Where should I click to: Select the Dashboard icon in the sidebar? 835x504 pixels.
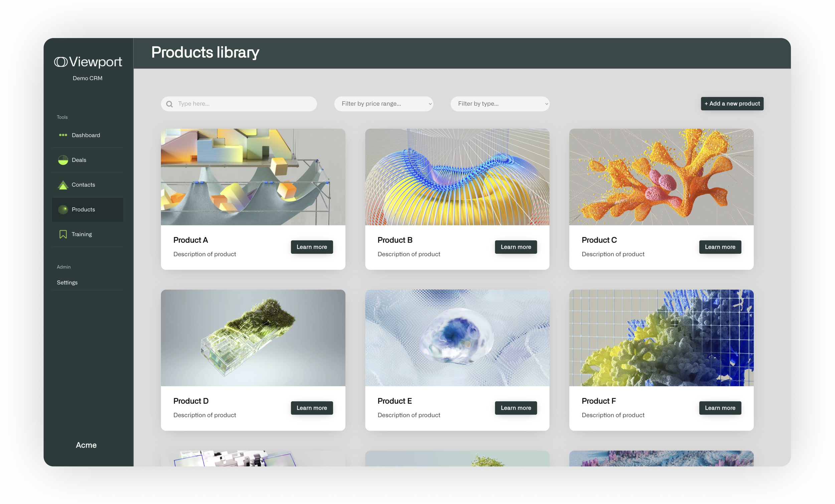[63, 135]
